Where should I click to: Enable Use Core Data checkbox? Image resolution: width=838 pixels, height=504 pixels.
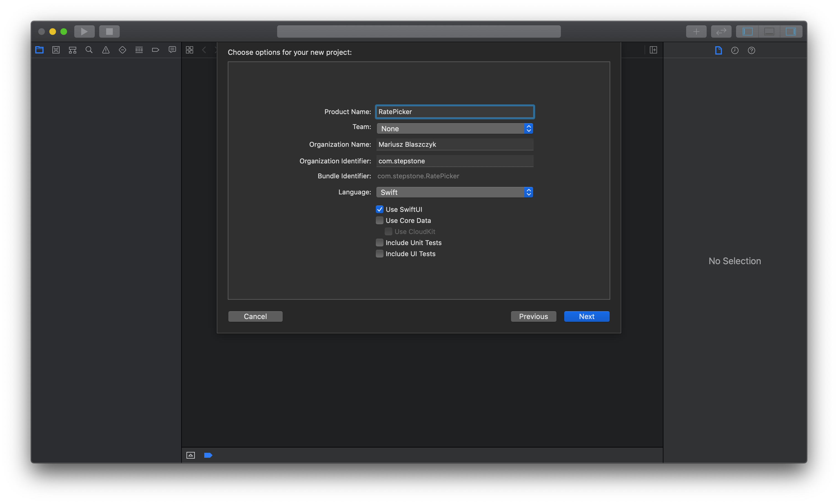pyautogui.click(x=380, y=220)
